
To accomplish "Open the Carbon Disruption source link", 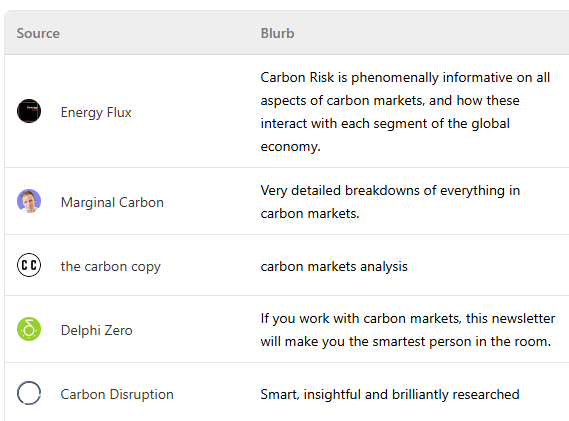I will [x=117, y=395].
